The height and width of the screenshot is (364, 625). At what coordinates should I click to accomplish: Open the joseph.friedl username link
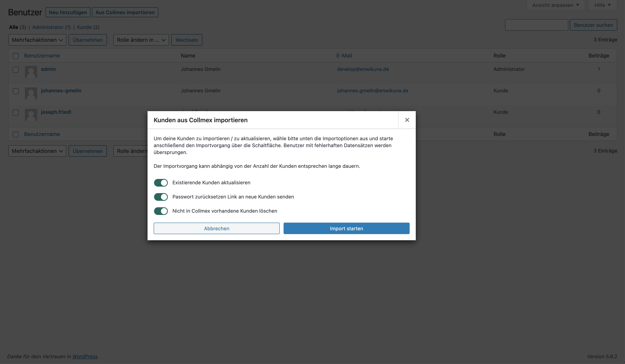click(56, 112)
